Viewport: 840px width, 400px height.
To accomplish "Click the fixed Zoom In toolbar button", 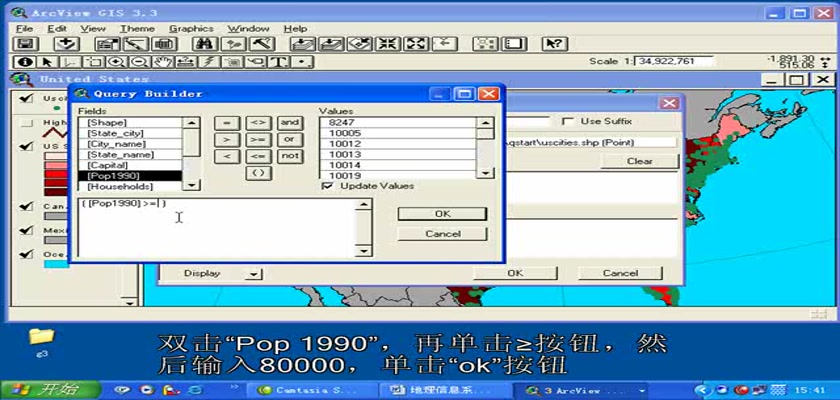I will (x=387, y=44).
